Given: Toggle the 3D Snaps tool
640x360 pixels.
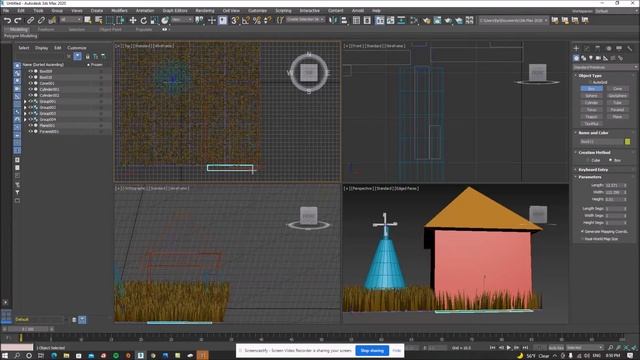Looking at the screenshot, I should pyautogui.click(x=235, y=20).
